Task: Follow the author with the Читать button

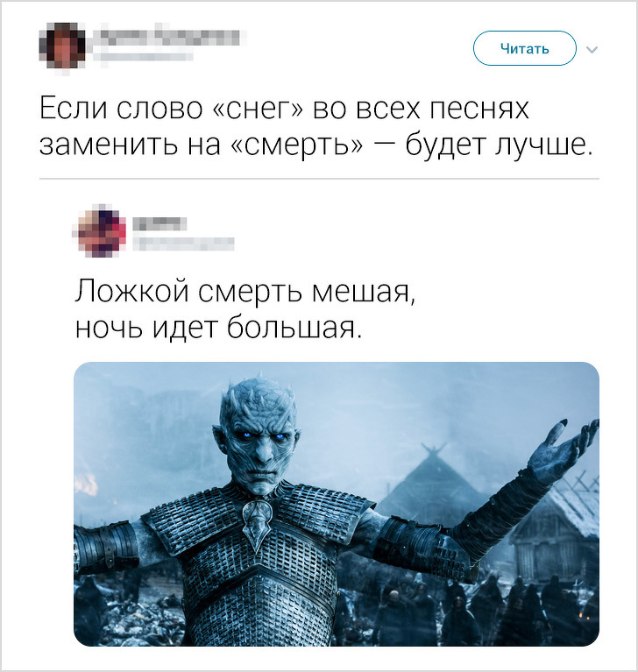Action: tap(525, 48)
